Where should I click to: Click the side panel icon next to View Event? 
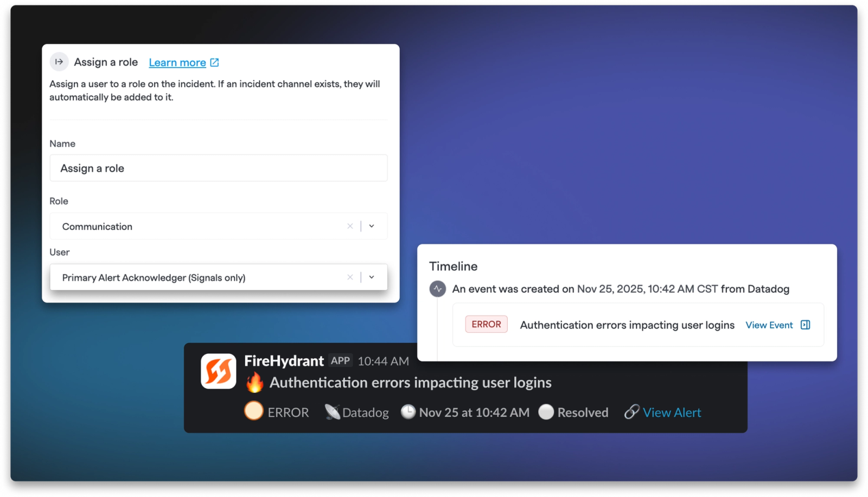806,325
